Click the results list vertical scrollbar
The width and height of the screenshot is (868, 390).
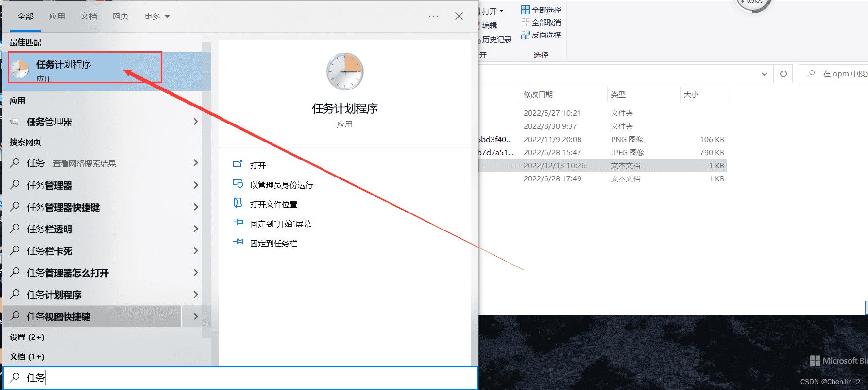coord(206,190)
